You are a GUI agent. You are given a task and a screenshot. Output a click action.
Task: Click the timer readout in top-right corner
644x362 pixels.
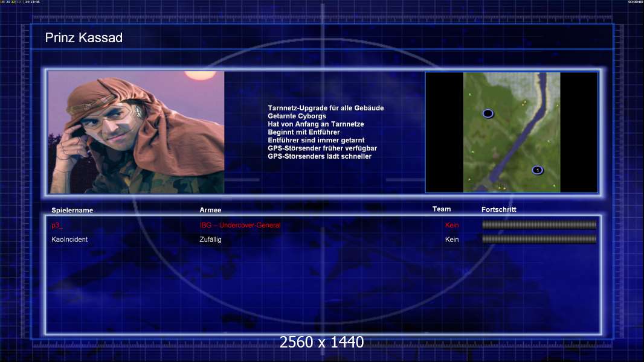(x=636, y=2)
